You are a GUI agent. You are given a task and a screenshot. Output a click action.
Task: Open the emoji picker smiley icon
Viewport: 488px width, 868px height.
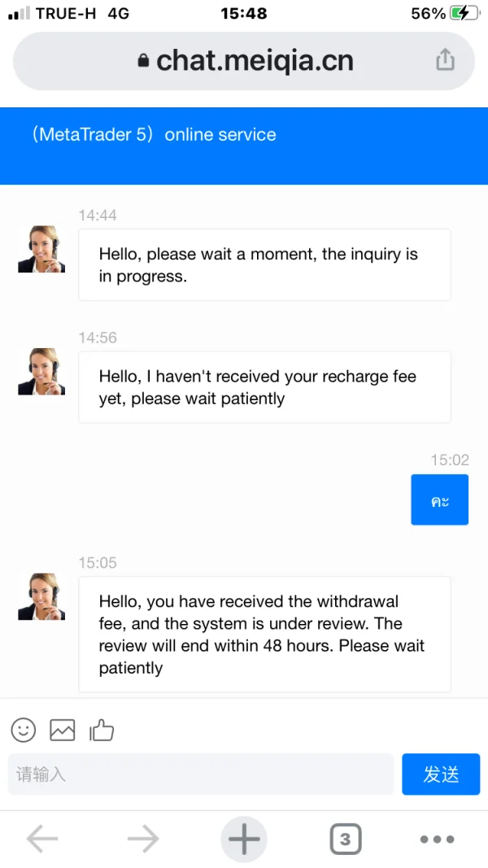(24, 730)
